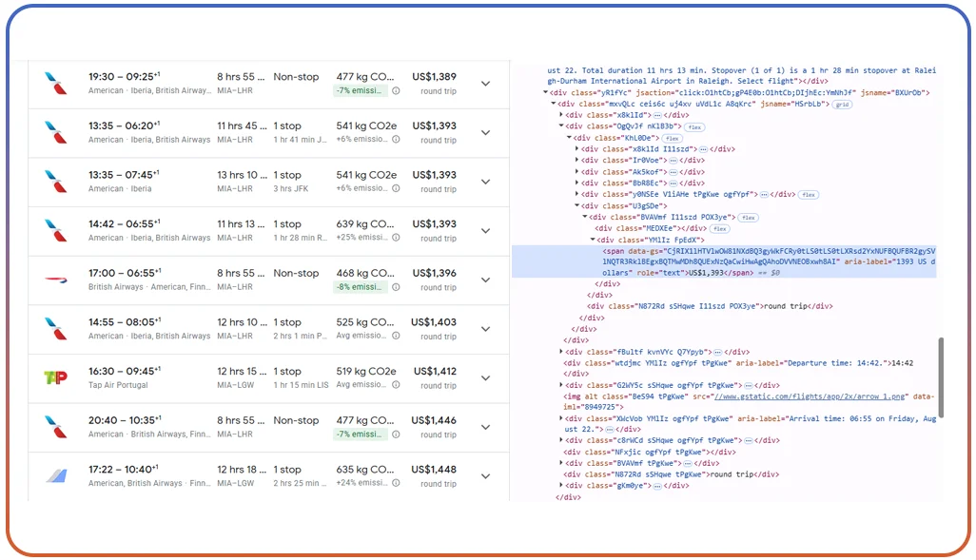Click the airline logo on the 17:22 flight
The height and width of the screenshot is (560, 976).
55,475
